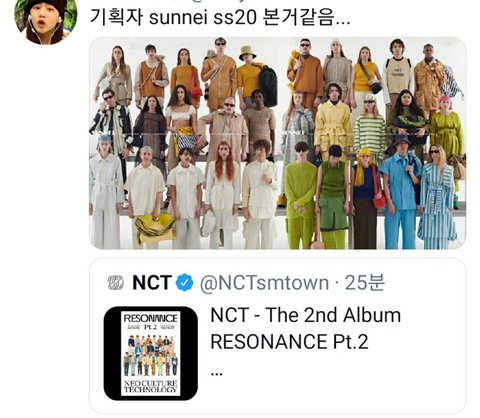
Task: Click NEO CULTURE TECHNOLOGY text on album cover
Action: click(151, 387)
